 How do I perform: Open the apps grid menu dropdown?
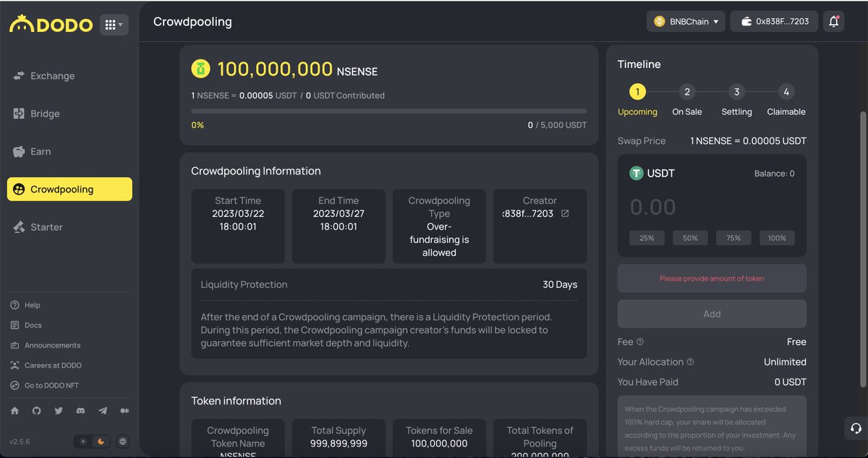[114, 25]
